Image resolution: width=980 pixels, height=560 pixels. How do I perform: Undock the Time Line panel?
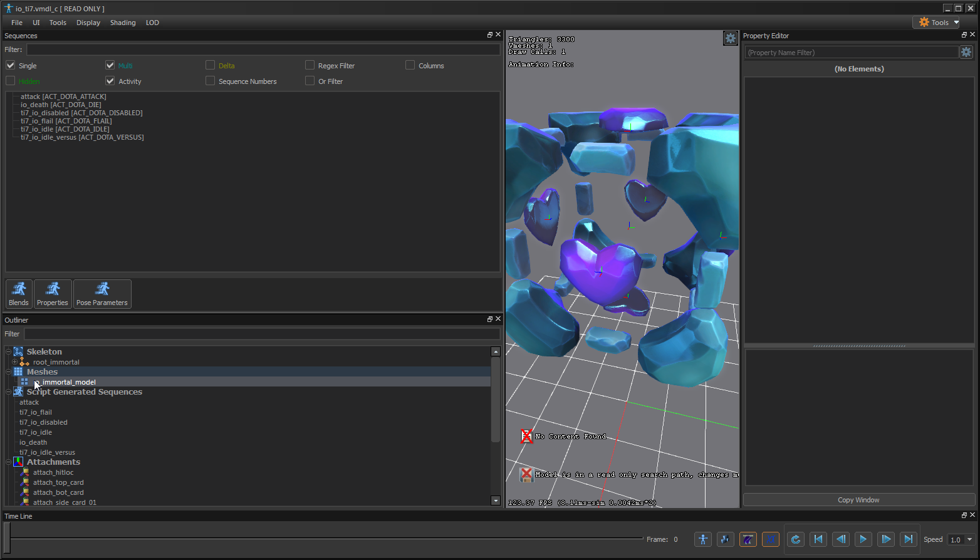pyautogui.click(x=964, y=516)
